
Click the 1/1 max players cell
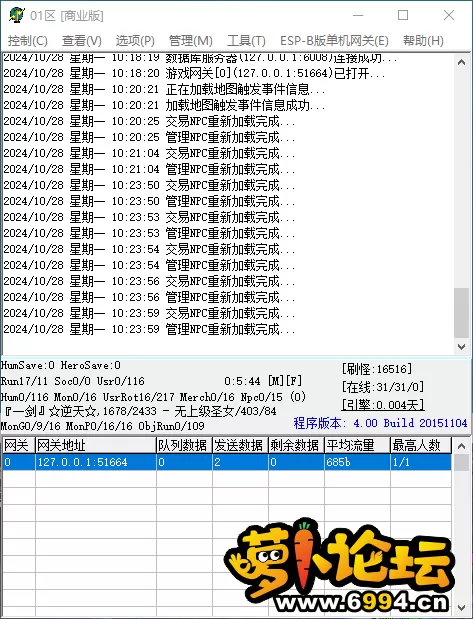[x=420, y=462]
